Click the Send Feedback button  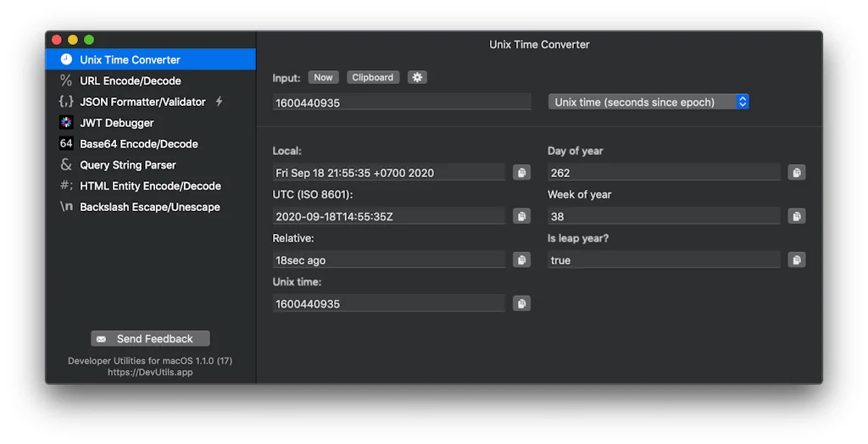tap(151, 339)
